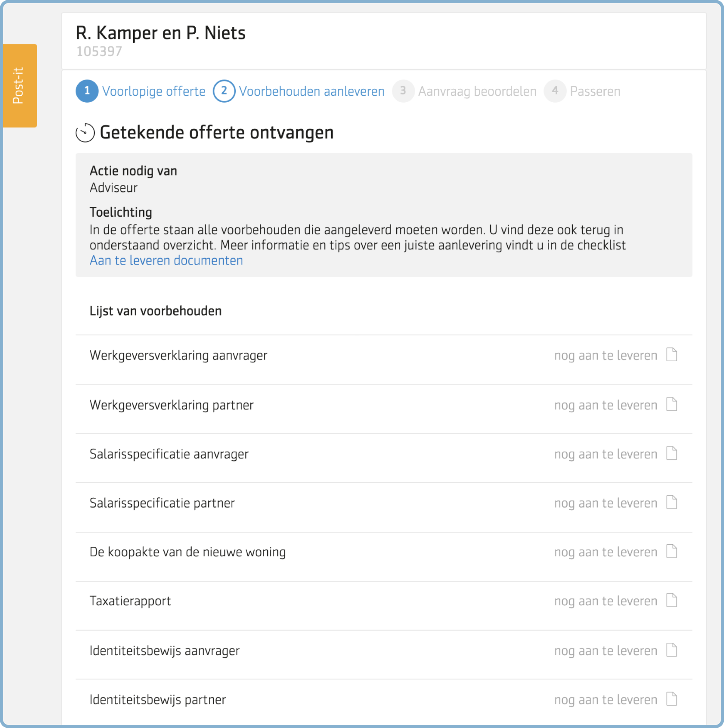Open document icon for Identiteitsbewijs aanvrager
This screenshot has width=724, height=728.
click(672, 650)
